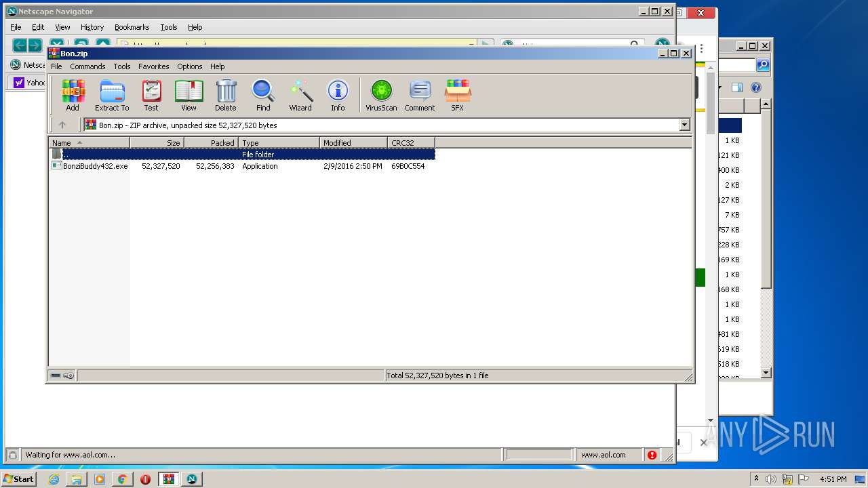The height and width of the screenshot is (488, 868).
Task: Open WinRAR Options menu
Action: 190,66
